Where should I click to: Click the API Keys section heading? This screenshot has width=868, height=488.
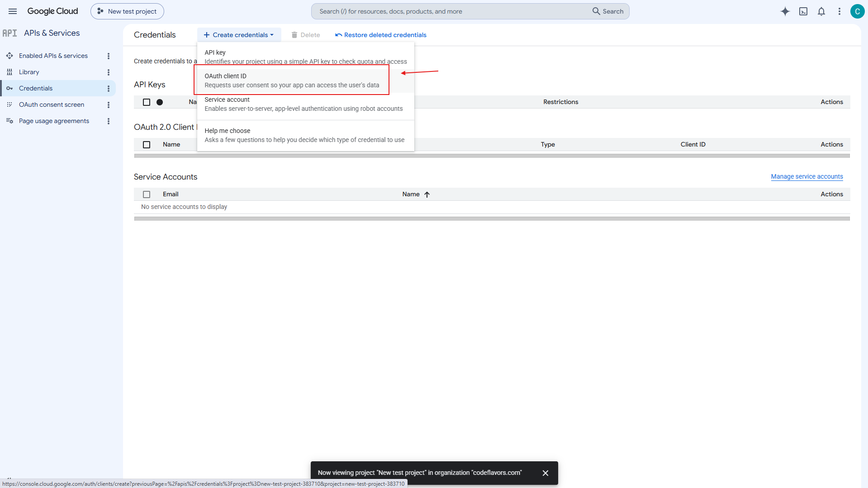pyautogui.click(x=150, y=85)
